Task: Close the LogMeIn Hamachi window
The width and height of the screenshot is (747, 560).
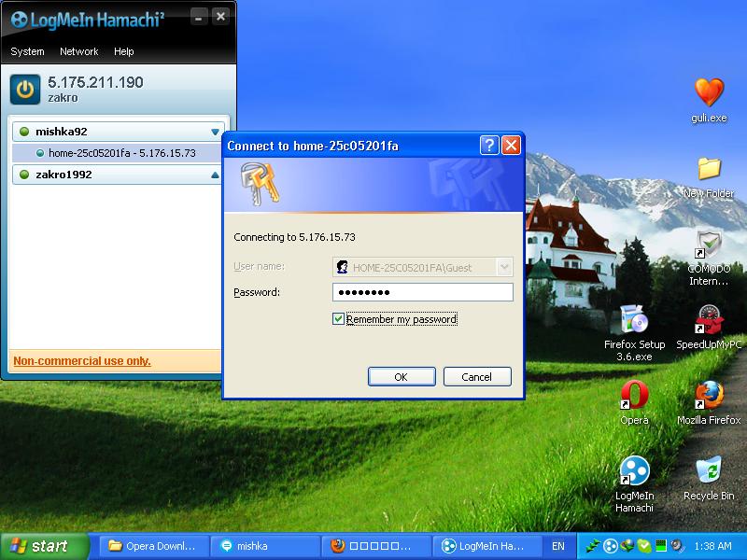Action: coord(220,17)
